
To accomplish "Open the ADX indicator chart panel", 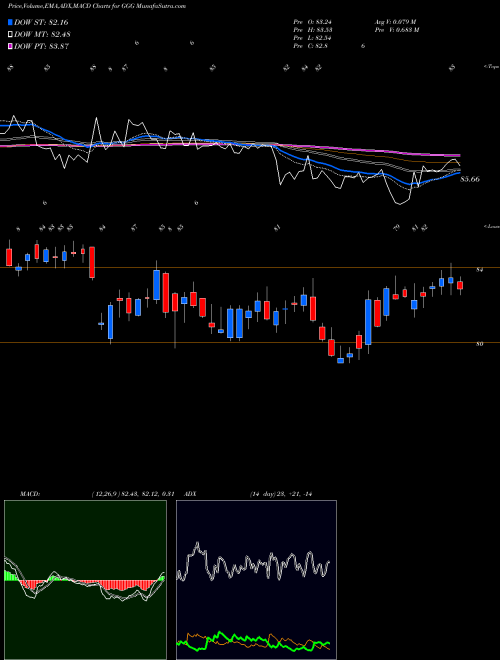I will (x=257, y=580).
